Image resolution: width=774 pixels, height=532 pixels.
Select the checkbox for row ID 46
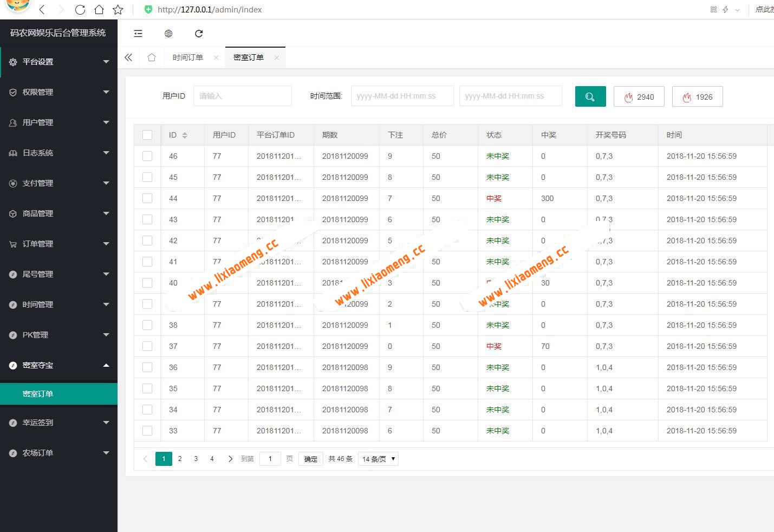[147, 156]
